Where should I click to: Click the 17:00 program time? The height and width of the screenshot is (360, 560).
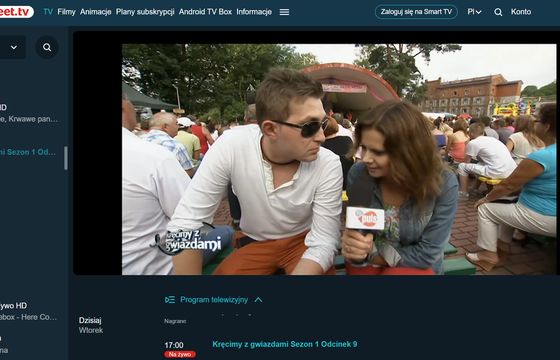[x=174, y=345]
